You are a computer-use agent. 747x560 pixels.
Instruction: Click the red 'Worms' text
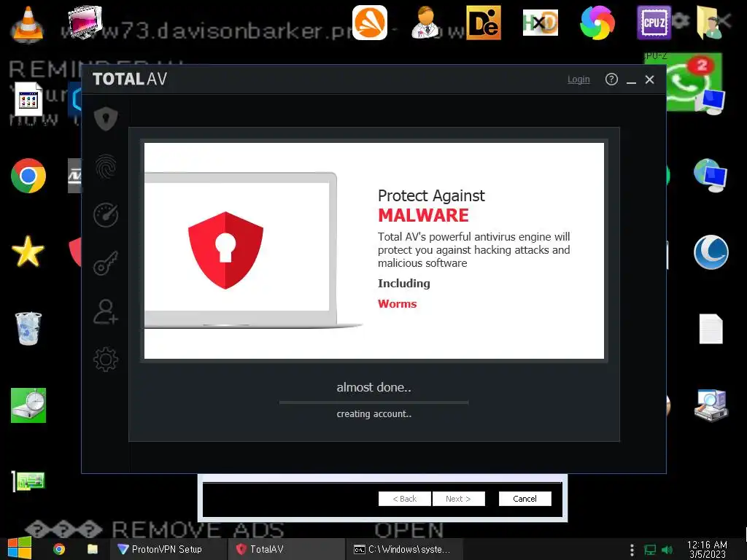(x=398, y=304)
